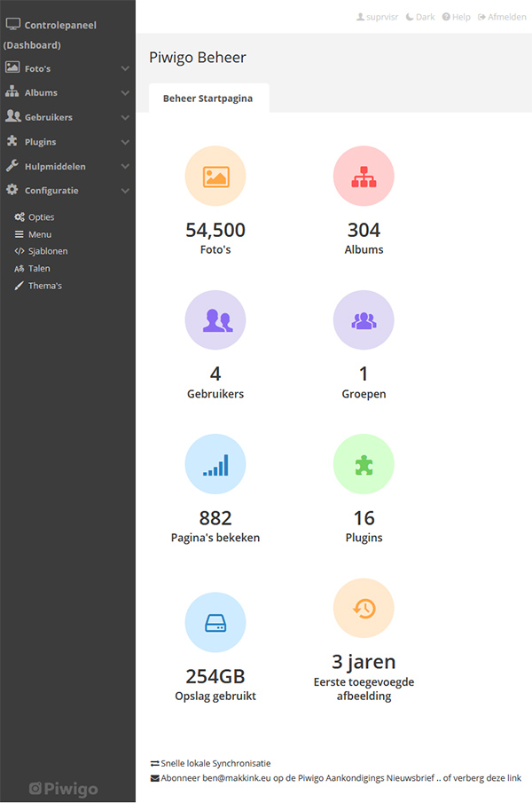This screenshot has height=803, width=532.
Task: Open the orange Foto's circle icon
Action: (215, 176)
